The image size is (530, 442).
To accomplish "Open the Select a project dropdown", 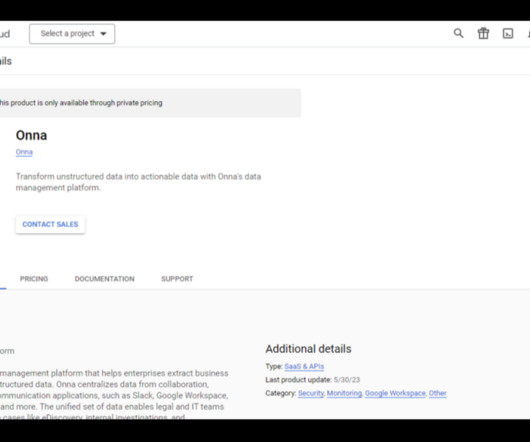I will pos(72,34).
